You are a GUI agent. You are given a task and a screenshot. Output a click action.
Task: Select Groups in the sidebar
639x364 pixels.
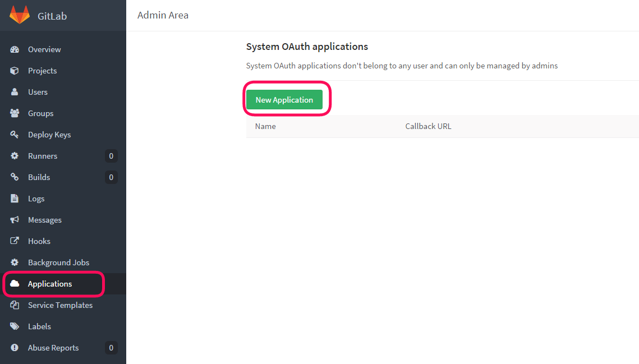point(41,113)
